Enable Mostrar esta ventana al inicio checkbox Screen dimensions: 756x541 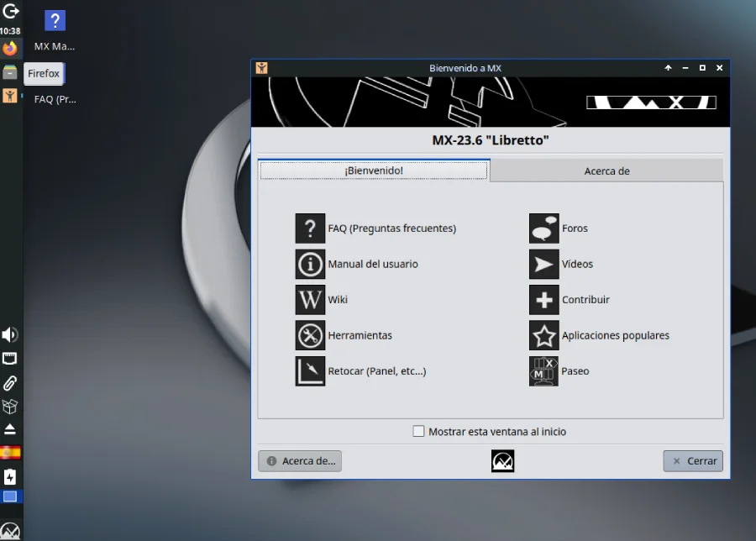click(x=419, y=432)
